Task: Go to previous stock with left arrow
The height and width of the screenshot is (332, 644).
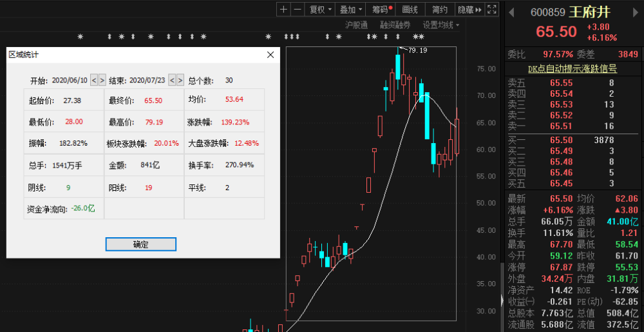Action: click(x=511, y=13)
